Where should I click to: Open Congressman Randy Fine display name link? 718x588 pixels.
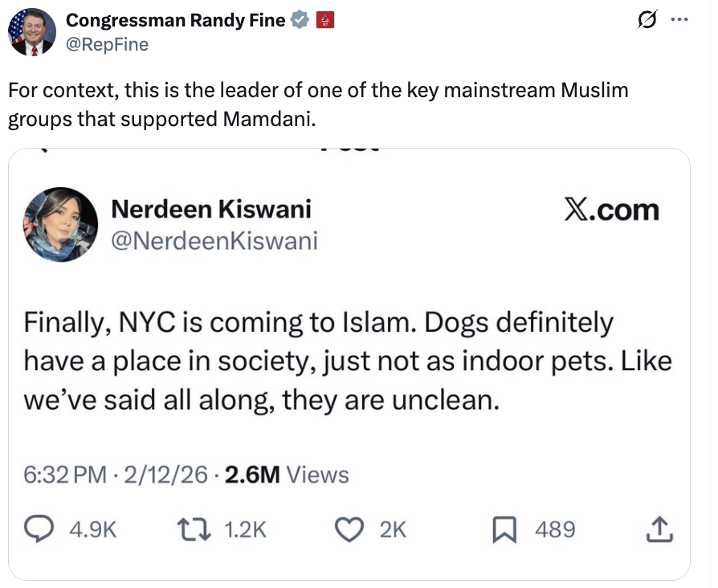point(175,21)
